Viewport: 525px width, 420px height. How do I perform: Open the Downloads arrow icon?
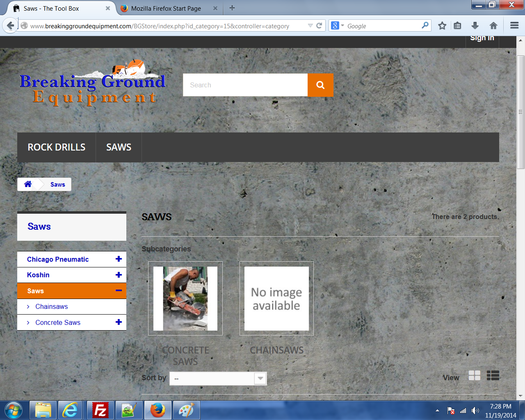tap(475, 25)
